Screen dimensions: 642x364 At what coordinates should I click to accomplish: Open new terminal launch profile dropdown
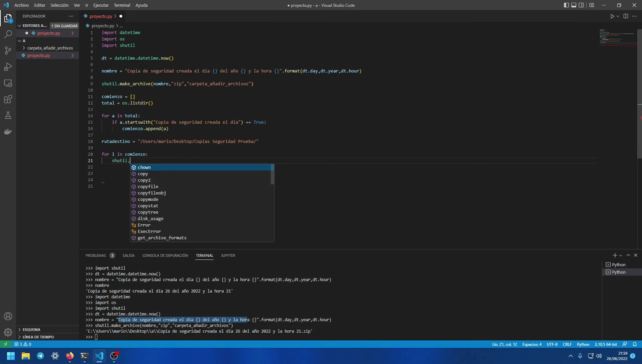[x=621, y=255]
